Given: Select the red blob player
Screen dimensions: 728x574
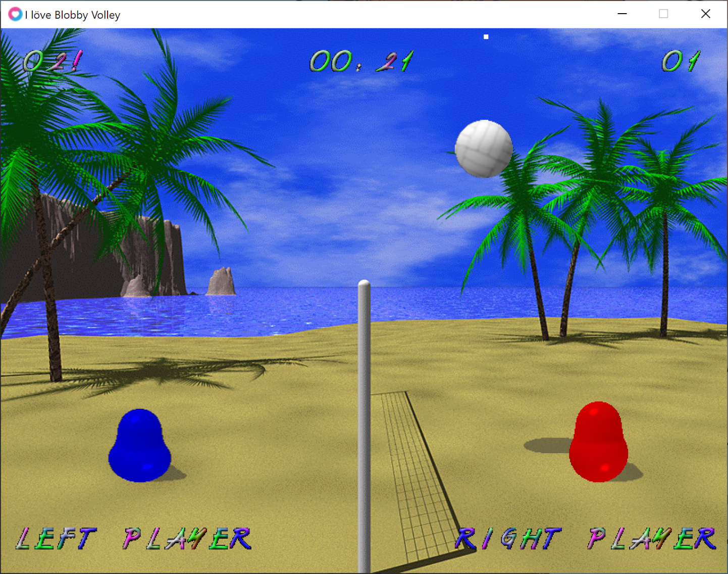Looking at the screenshot, I should [599, 442].
